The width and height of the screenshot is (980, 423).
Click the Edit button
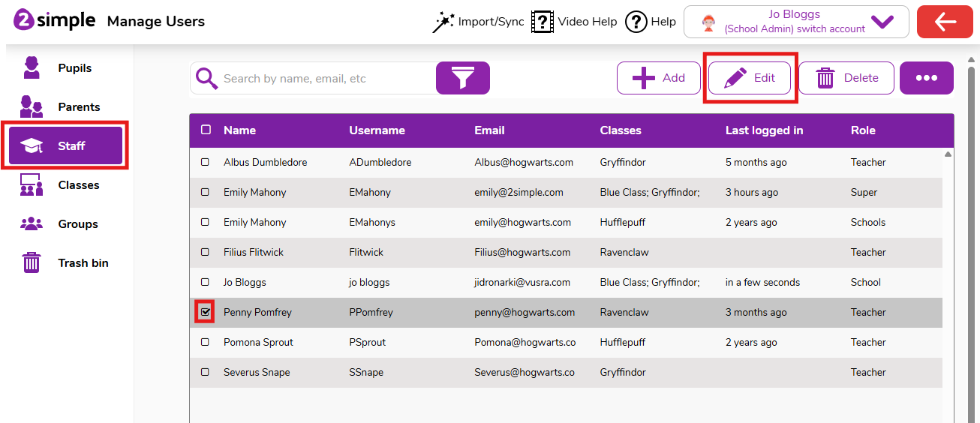pyautogui.click(x=750, y=78)
